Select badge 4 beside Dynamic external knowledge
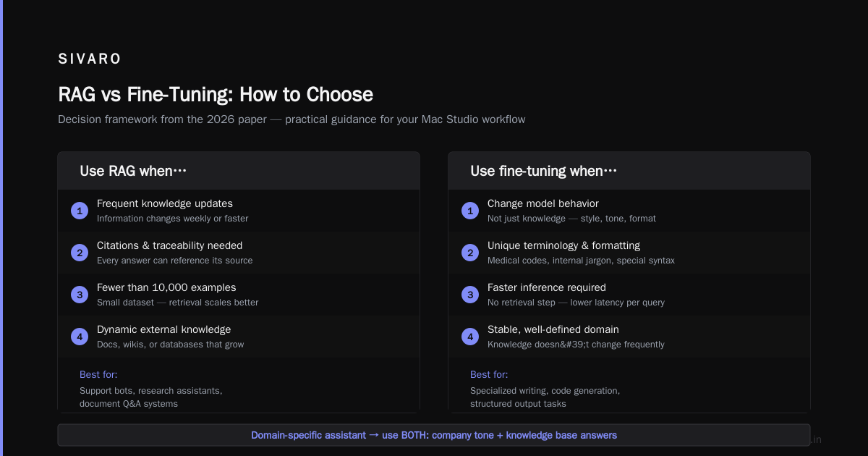Image resolution: width=868 pixels, height=456 pixels. (80, 337)
